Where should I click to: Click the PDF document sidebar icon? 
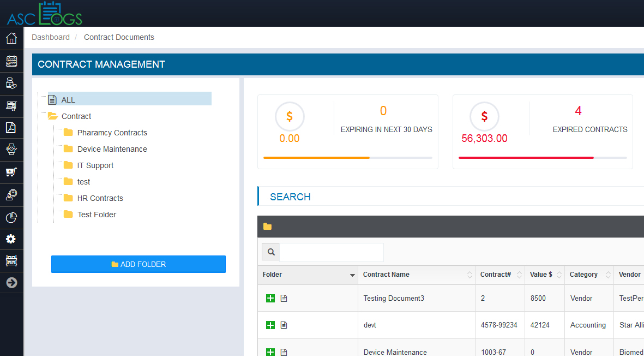tap(11, 128)
